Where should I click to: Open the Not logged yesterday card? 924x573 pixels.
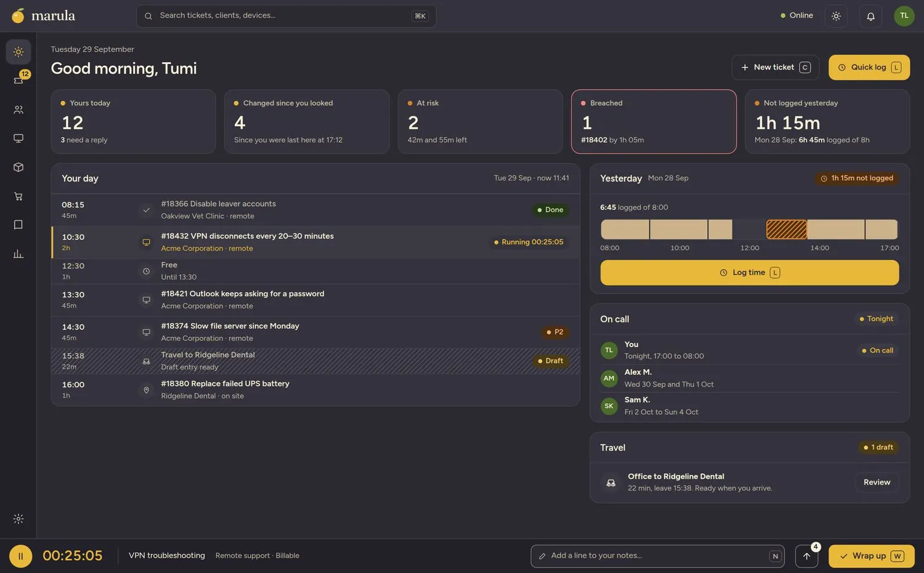click(x=827, y=122)
